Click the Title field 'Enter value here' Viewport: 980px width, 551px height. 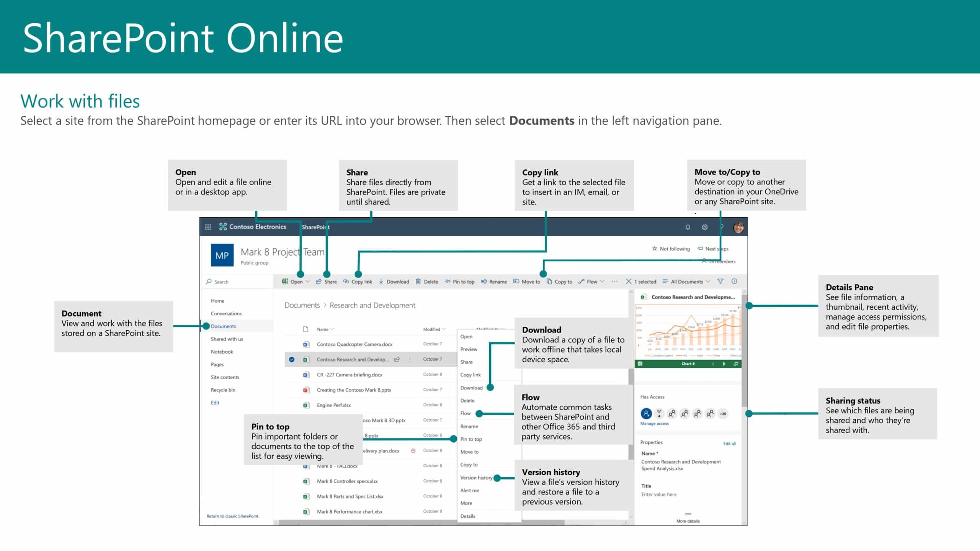coord(659,494)
